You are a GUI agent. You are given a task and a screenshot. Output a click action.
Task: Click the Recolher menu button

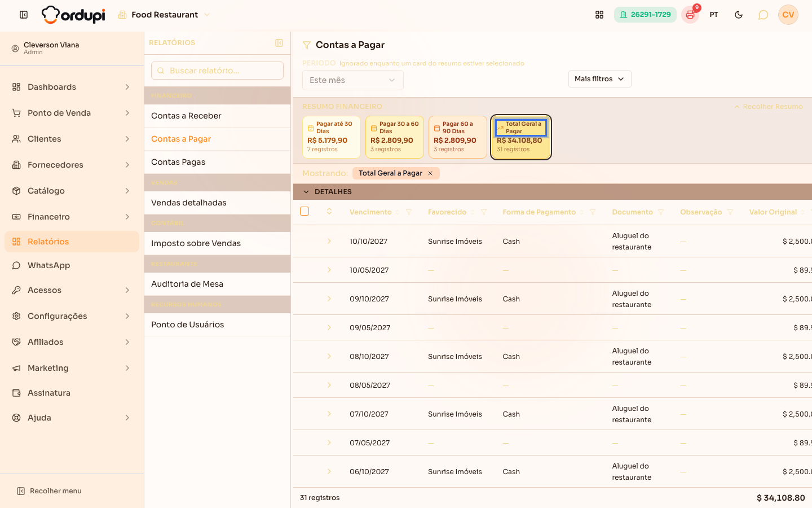tap(50, 491)
